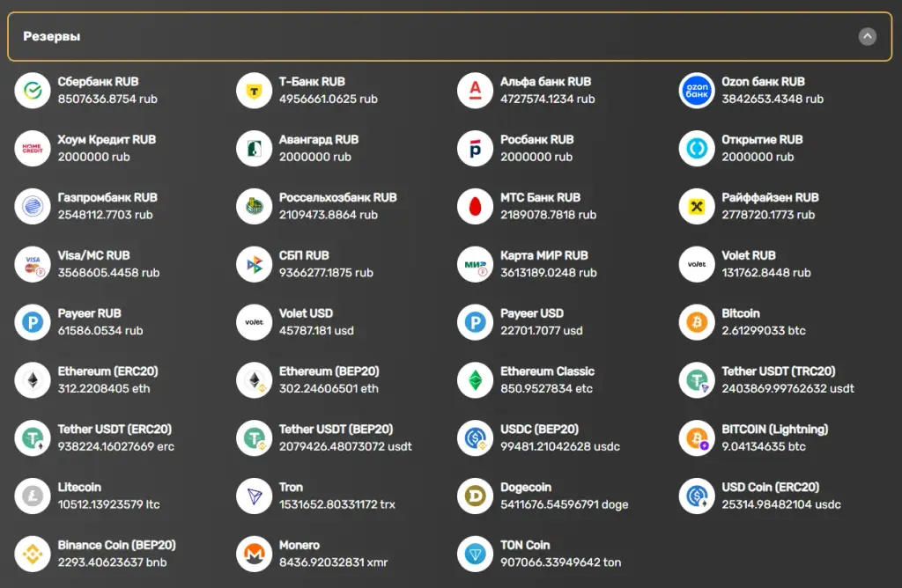
Task: Click the value 2.61299033 btc
Action: pyautogui.click(x=764, y=330)
